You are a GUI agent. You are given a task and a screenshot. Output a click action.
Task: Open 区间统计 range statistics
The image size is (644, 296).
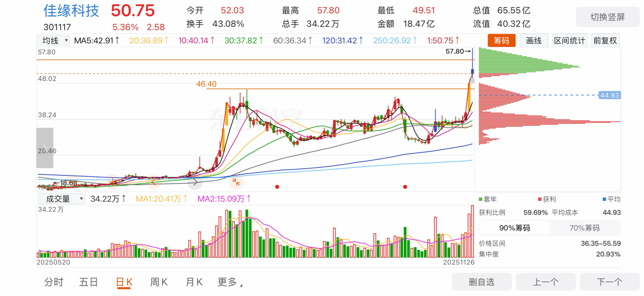(570, 40)
